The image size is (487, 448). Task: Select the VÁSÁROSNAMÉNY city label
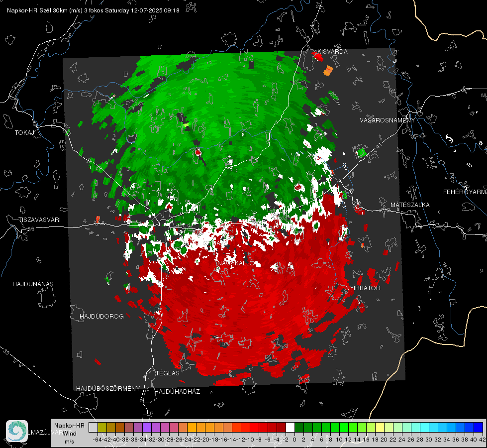pyautogui.click(x=388, y=120)
